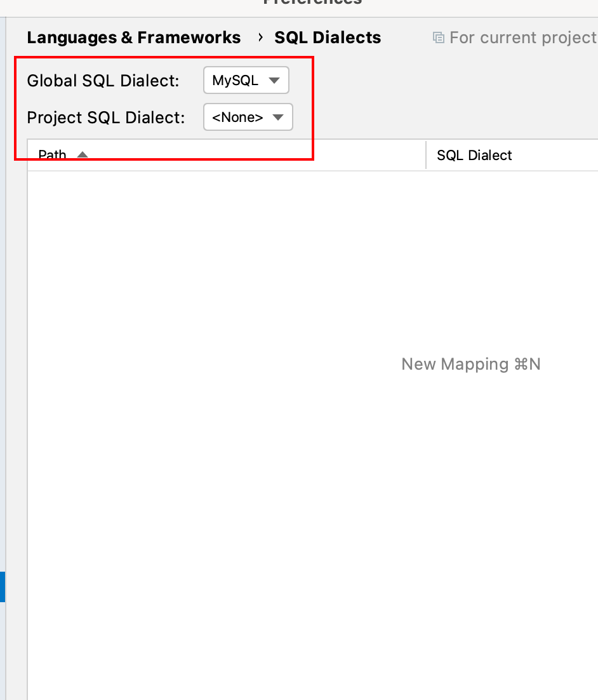
Task: Click the <None> dropdown triangle arrow
Action: 278,117
